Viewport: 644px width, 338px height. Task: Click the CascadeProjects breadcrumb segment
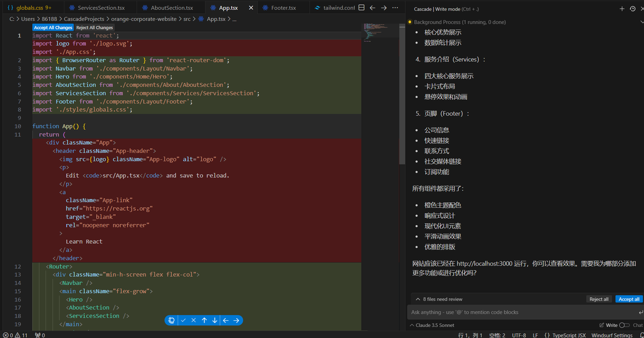point(84,19)
